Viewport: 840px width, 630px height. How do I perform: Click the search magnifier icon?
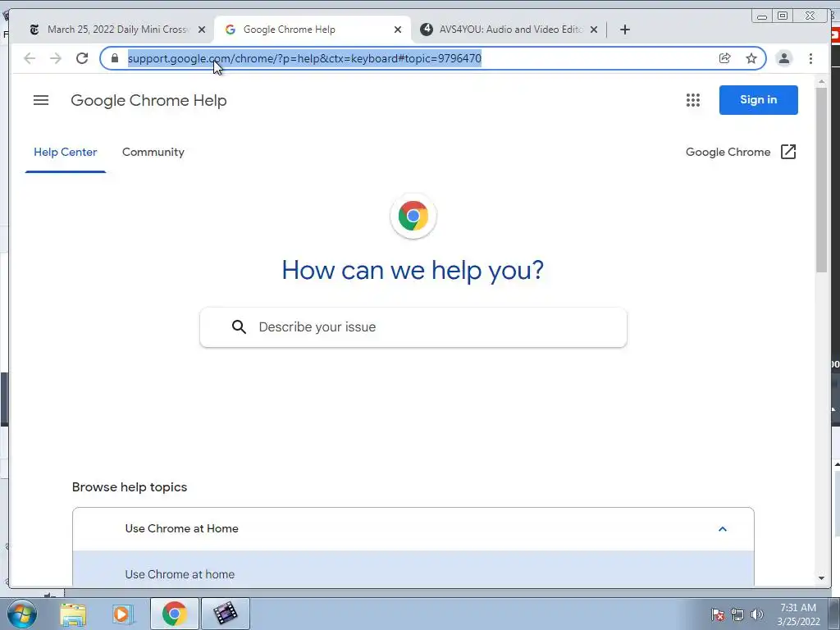(239, 326)
